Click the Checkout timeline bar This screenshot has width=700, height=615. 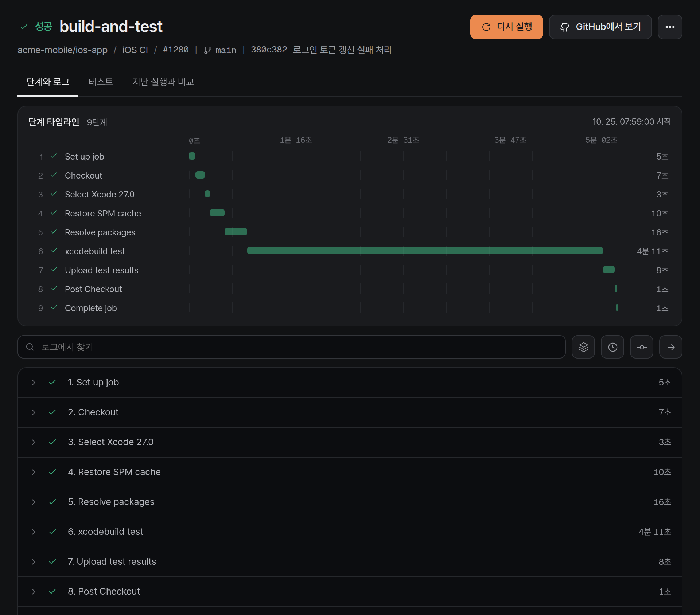(x=200, y=175)
